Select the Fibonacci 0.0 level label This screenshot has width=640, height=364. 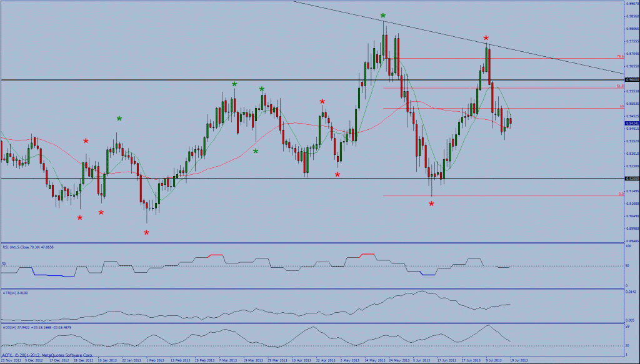click(621, 194)
